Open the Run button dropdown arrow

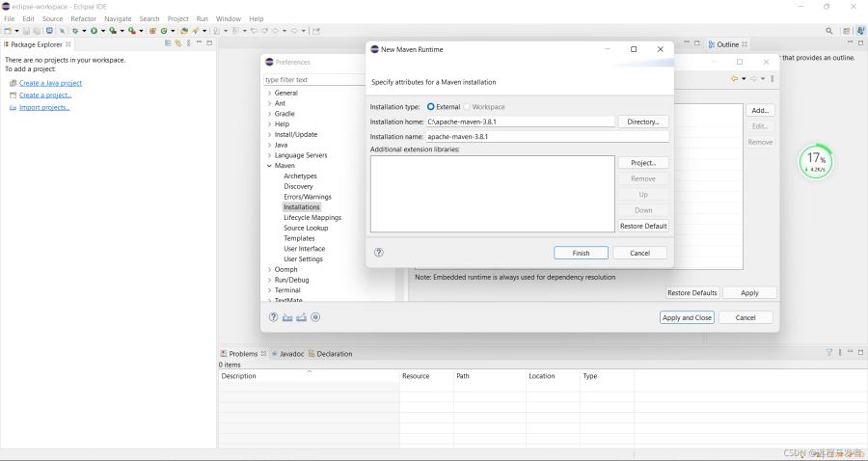click(103, 31)
